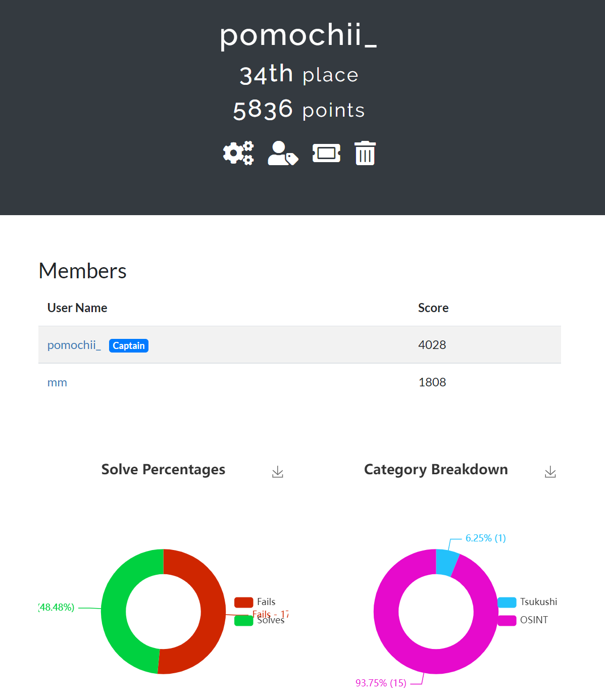Image resolution: width=605 pixels, height=700 pixels.
Task: Click the red Fails donut segment
Action: (213, 612)
